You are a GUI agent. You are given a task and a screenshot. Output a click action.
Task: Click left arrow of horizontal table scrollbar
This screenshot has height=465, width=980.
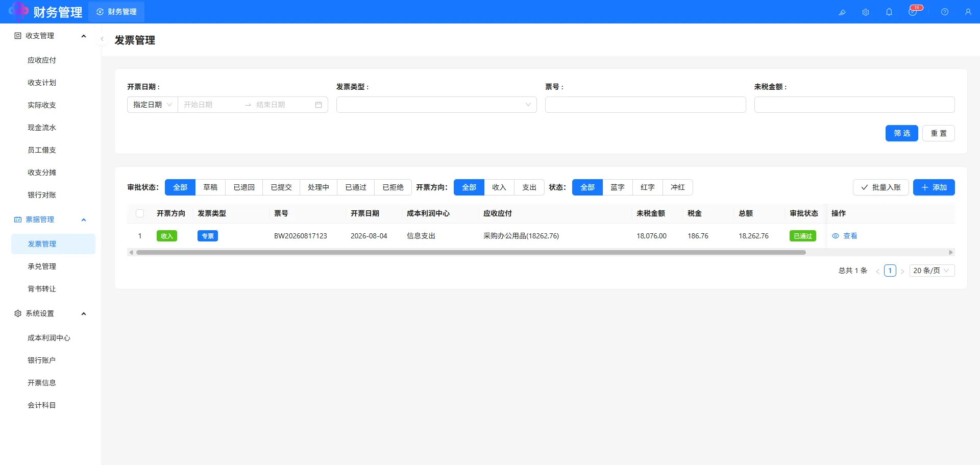131,252
